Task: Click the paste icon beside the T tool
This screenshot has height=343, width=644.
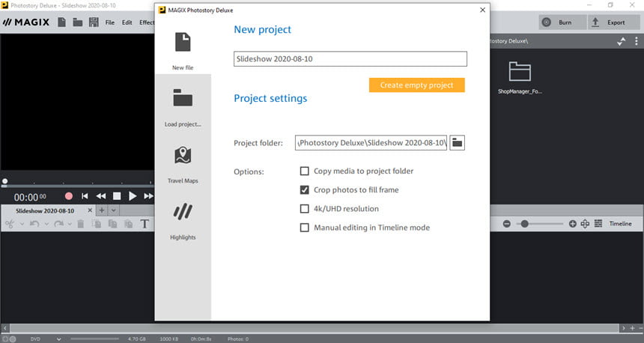Action: tap(129, 224)
